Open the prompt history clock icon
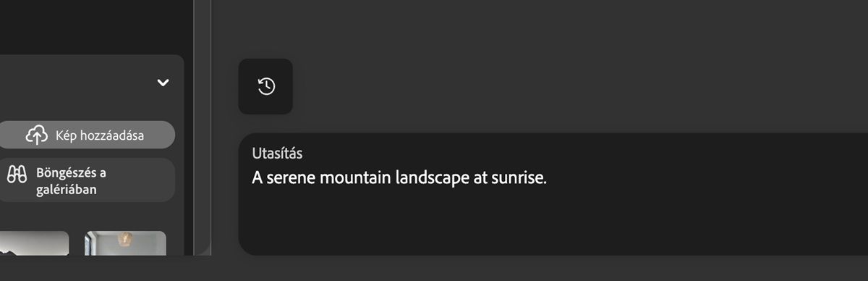 (x=266, y=86)
